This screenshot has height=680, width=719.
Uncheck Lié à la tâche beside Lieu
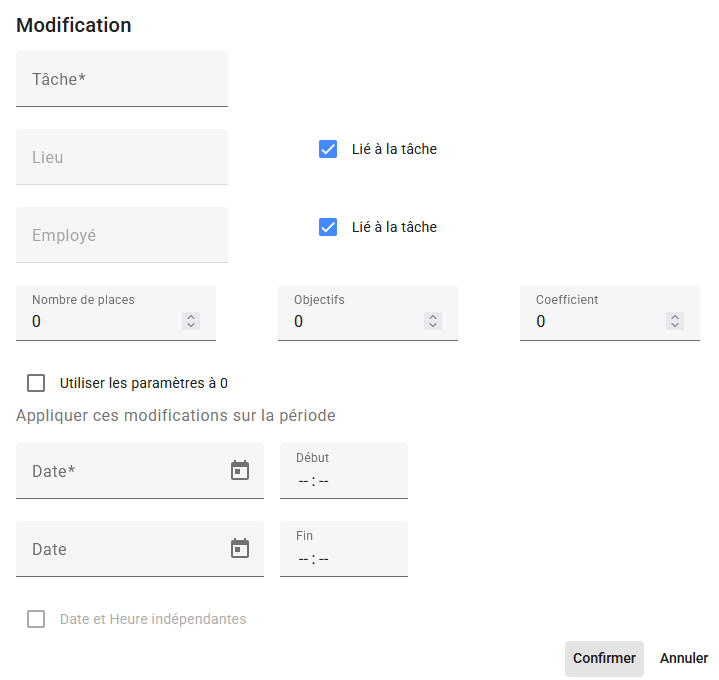(x=328, y=149)
